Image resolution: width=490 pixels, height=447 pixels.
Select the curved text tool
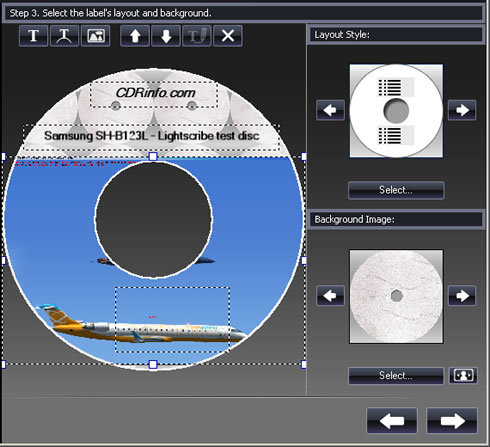pos(64,36)
